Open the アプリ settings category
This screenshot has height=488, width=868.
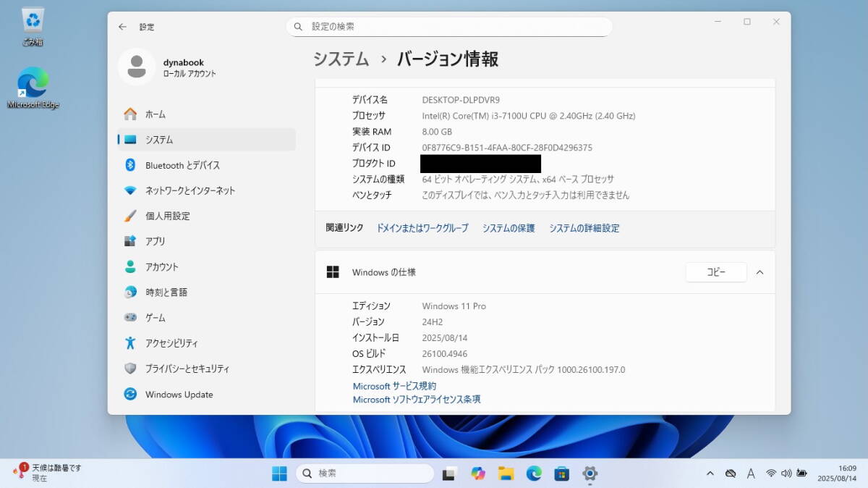coord(155,241)
